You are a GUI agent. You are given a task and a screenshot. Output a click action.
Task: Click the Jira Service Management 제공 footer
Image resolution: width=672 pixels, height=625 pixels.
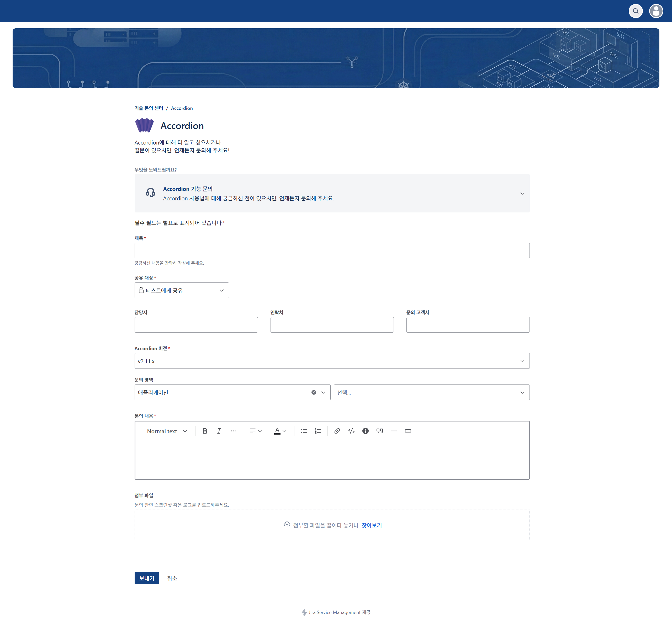(x=336, y=612)
